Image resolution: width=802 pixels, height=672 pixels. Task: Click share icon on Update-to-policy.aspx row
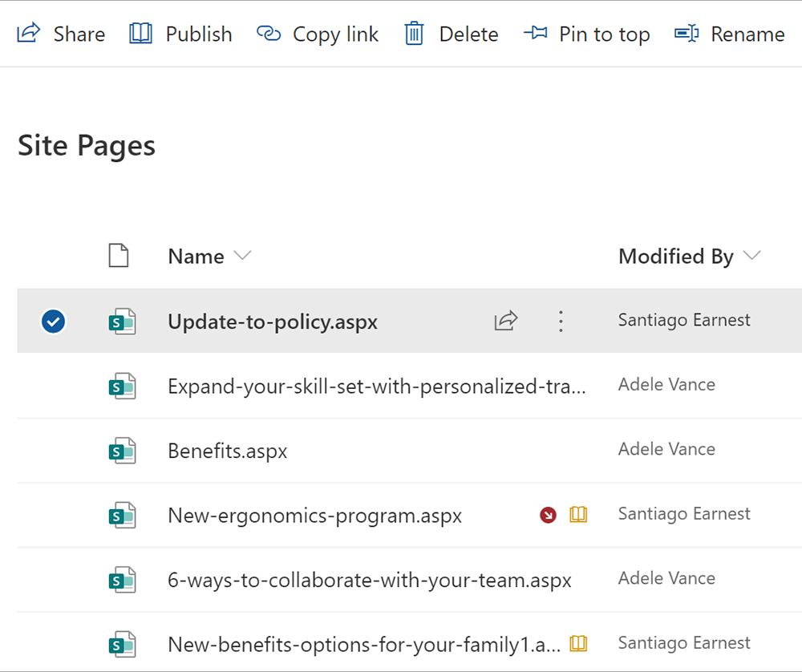tap(506, 322)
